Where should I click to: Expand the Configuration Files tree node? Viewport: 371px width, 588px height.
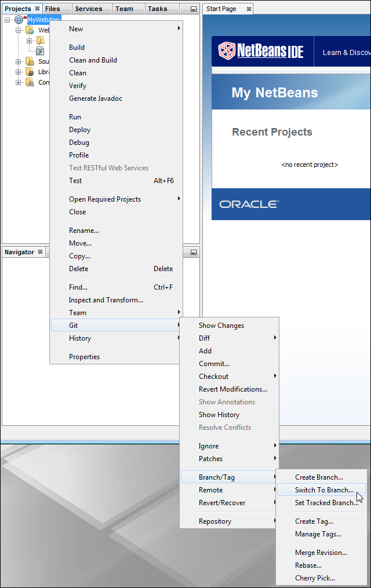coord(18,82)
